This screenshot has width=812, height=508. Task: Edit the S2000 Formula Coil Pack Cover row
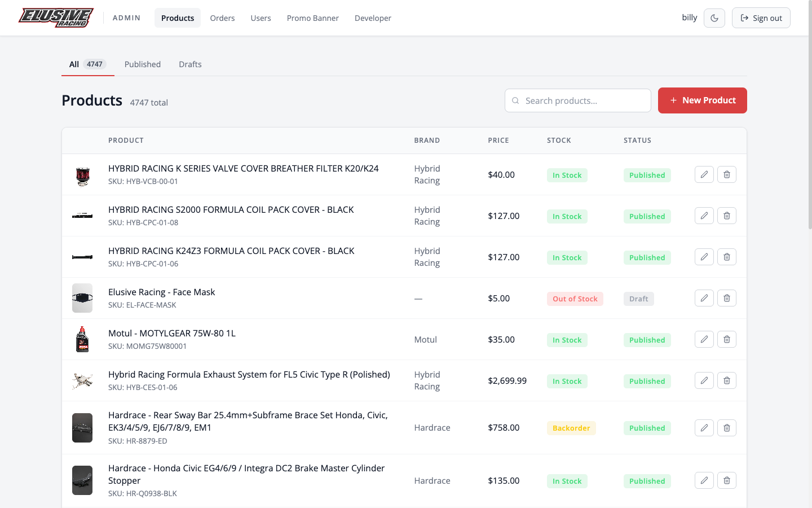[704, 216]
